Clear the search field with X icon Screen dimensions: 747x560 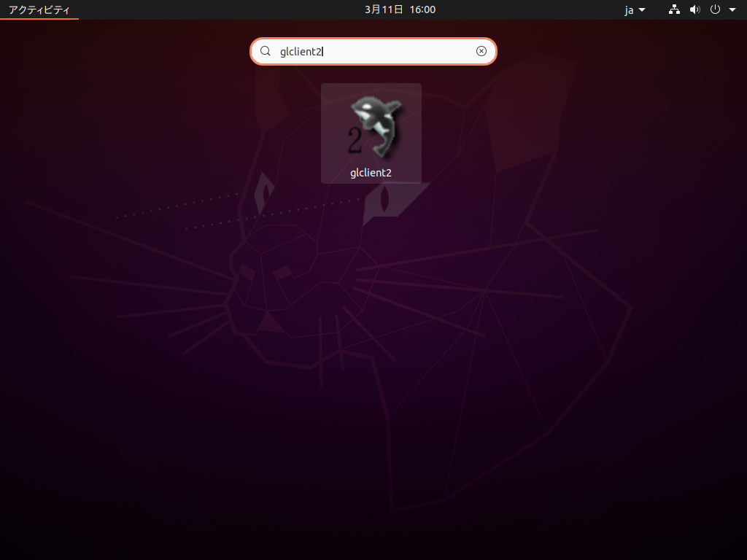tap(481, 52)
